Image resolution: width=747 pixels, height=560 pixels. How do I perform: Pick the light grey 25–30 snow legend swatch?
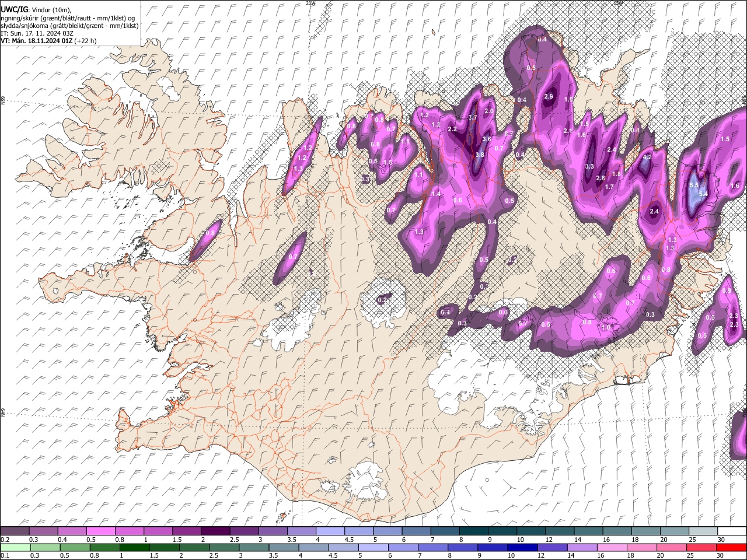click(703, 531)
